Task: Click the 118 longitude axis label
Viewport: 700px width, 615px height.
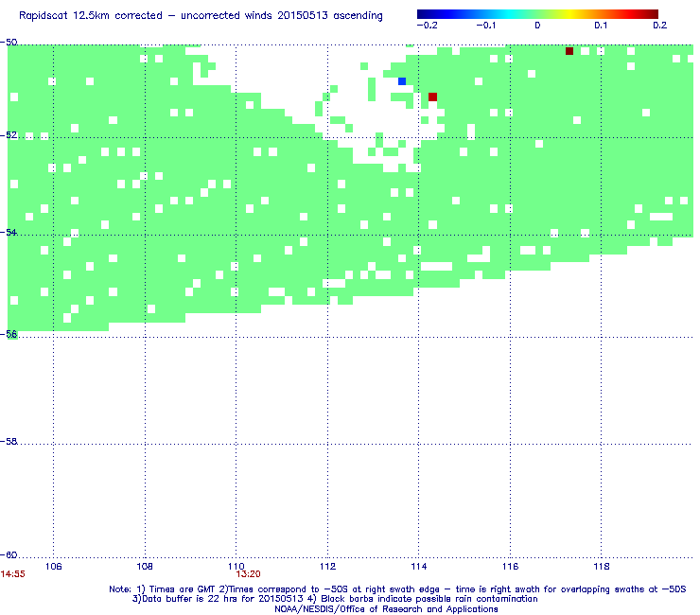Action: click(602, 567)
